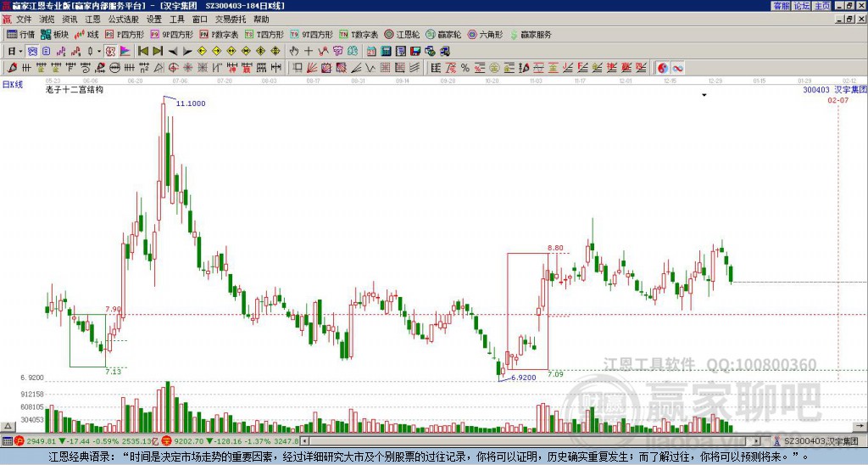Screen dimensions: 868x465
Task: Select the percent % line tool
Action: (x=465, y=68)
